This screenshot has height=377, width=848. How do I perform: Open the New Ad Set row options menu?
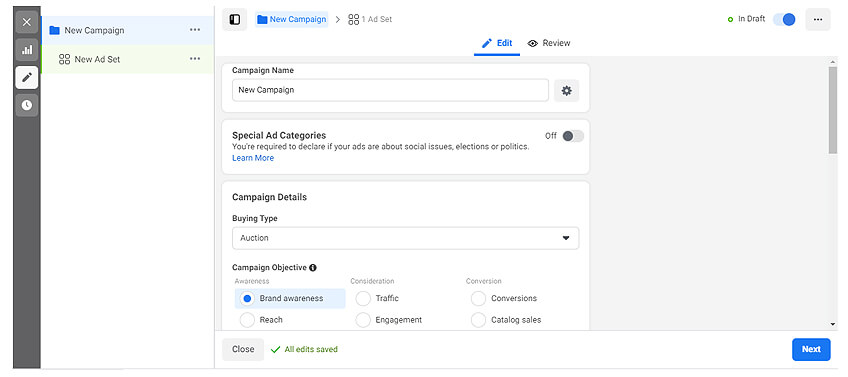tap(195, 59)
